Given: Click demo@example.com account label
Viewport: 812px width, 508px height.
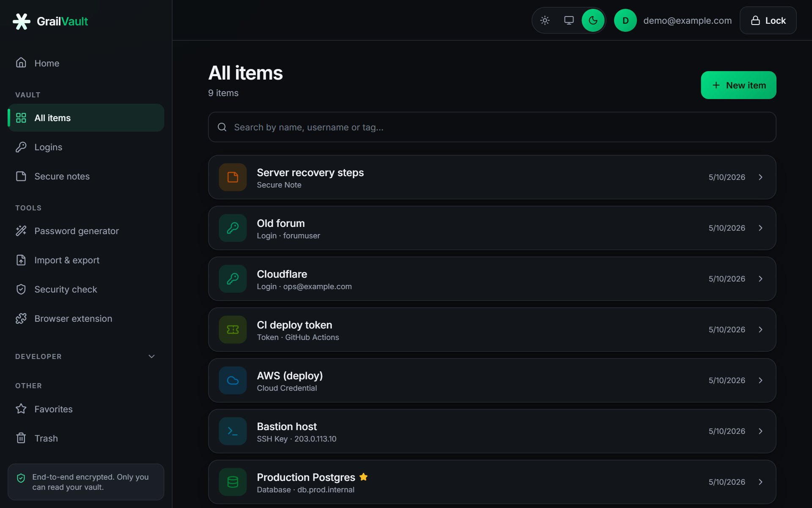Looking at the screenshot, I should tap(687, 20).
